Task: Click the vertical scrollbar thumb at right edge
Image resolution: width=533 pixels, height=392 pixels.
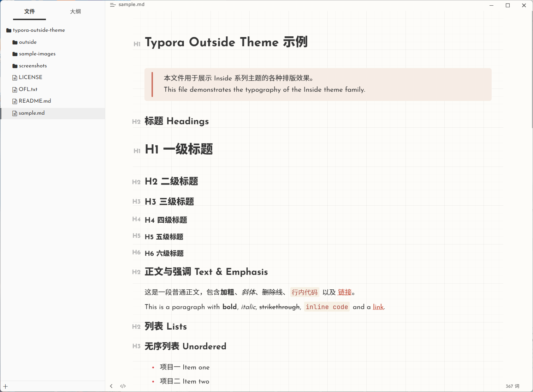Action: pyautogui.click(x=532, y=69)
